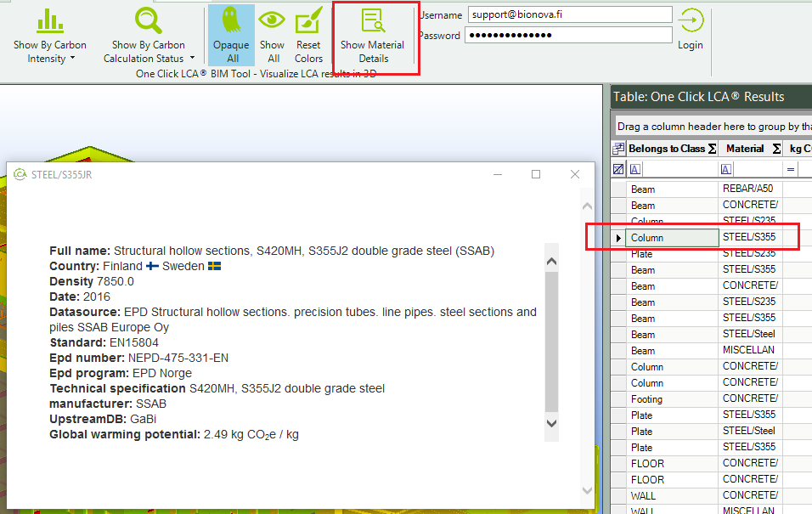Click the up arrow of the material details scrollbar
This screenshot has width=812, height=514.
[x=552, y=262]
